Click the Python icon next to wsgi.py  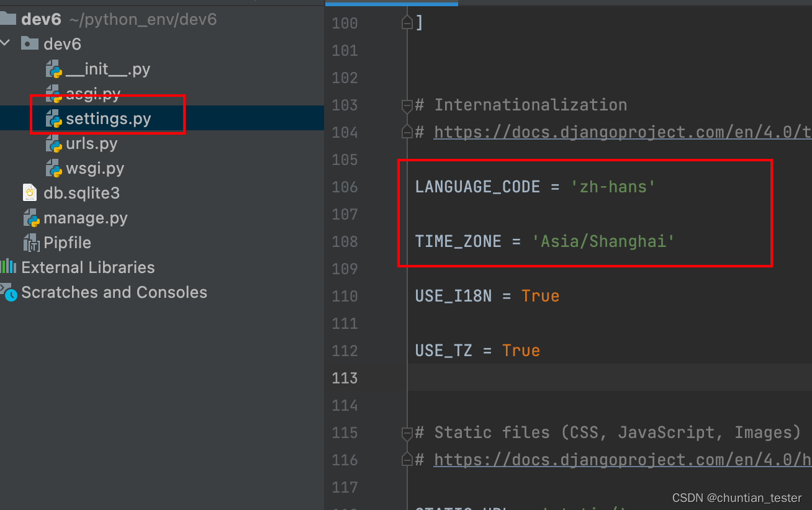point(55,168)
